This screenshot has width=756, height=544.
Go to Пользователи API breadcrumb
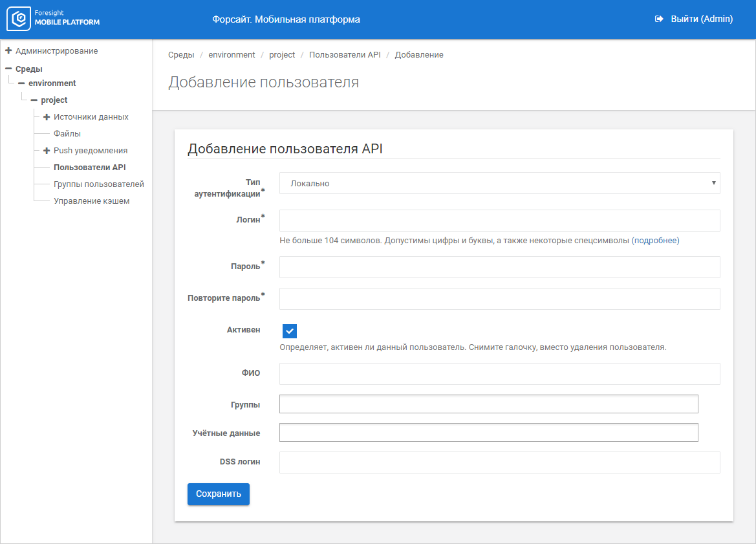coord(345,55)
